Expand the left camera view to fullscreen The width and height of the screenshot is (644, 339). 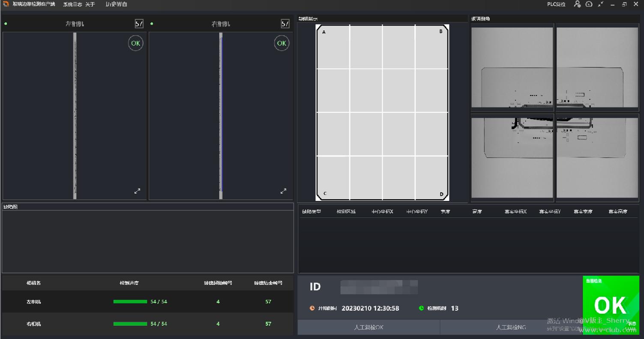[x=137, y=191]
